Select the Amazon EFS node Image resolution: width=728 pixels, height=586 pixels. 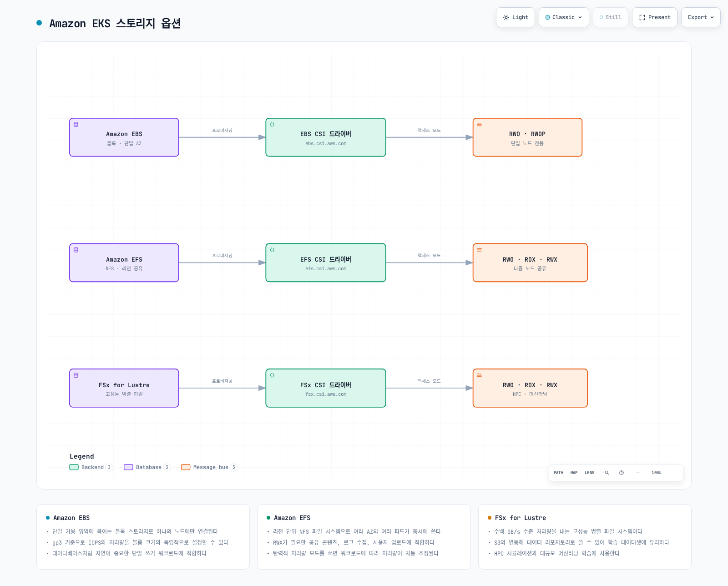coord(124,263)
